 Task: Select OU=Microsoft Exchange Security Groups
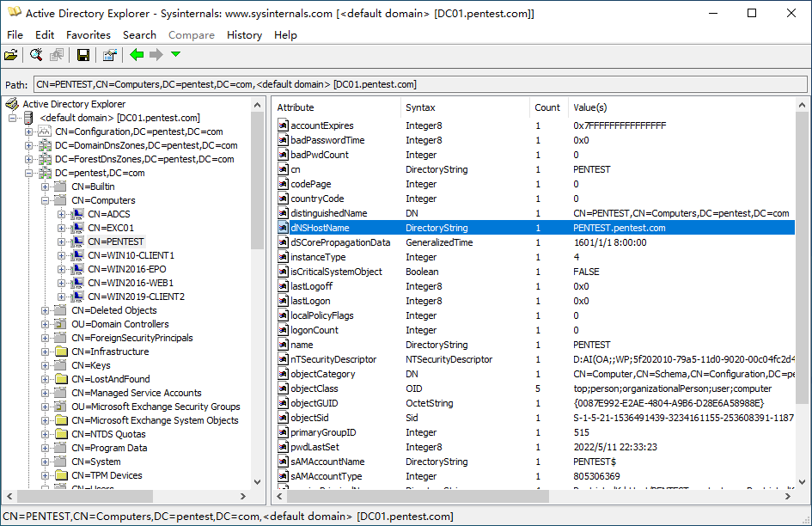(x=156, y=407)
